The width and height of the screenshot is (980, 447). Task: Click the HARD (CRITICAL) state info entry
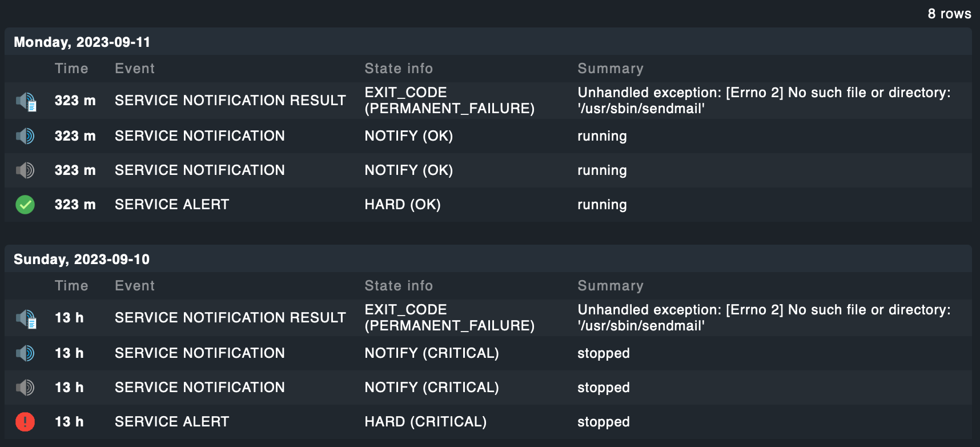(x=425, y=422)
